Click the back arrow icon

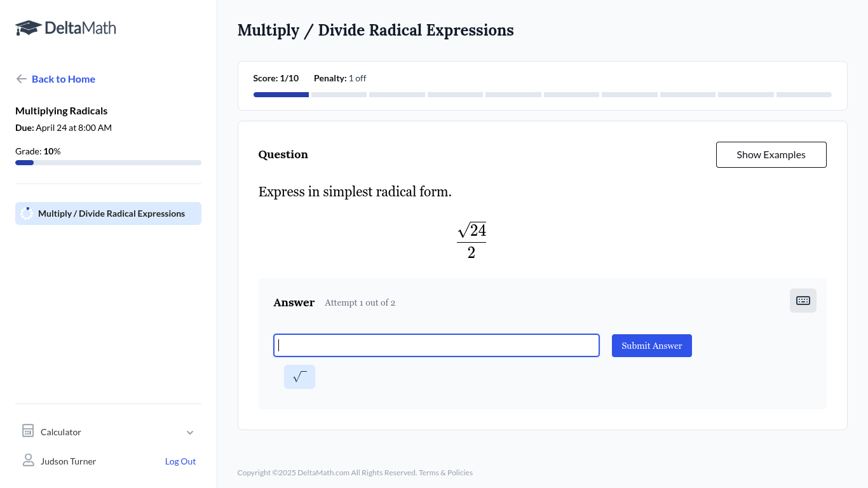pyautogui.click(x=21, y=79)
